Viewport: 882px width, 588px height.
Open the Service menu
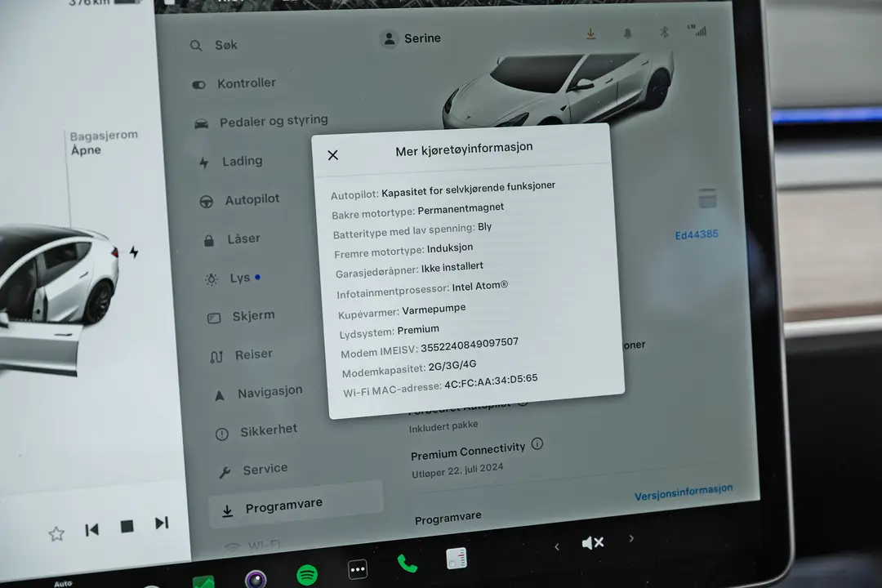coord(253,470)
